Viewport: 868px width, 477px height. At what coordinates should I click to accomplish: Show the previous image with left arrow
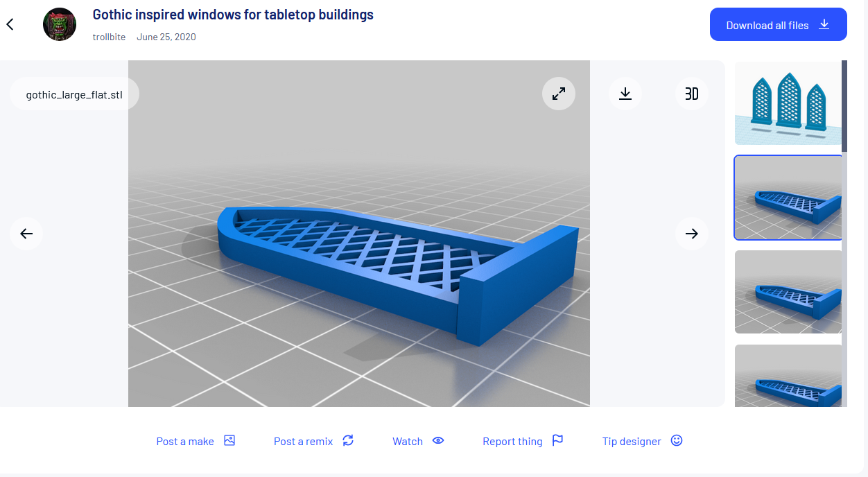click(26, 234)
